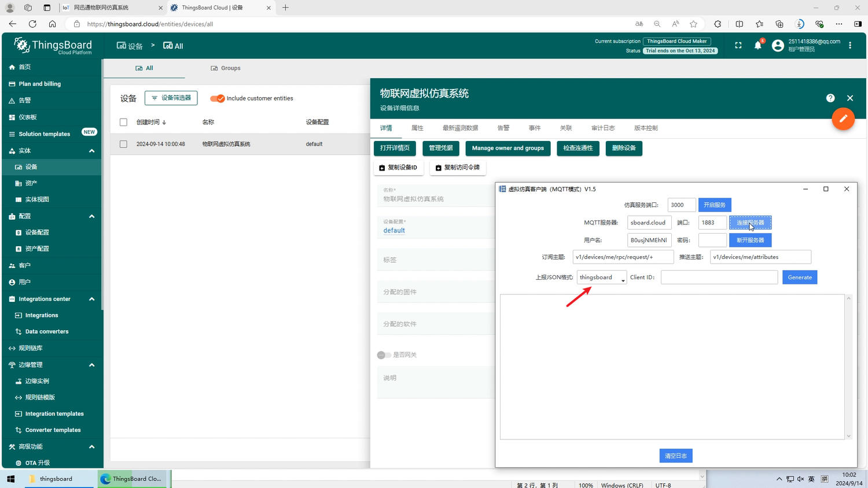Open the 上报JSON格式 thingsboard dropdown
The height and width of the screenshot is (488, 868).
[x=601, y=278]
